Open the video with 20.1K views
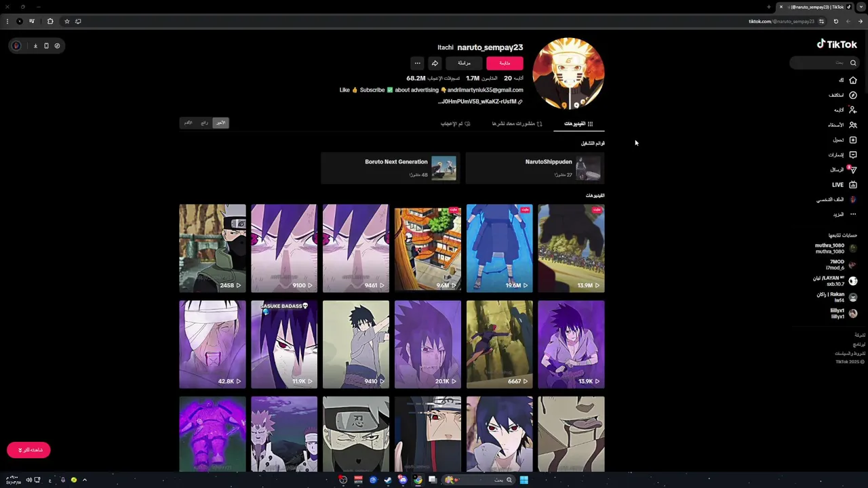 [427, 344]
